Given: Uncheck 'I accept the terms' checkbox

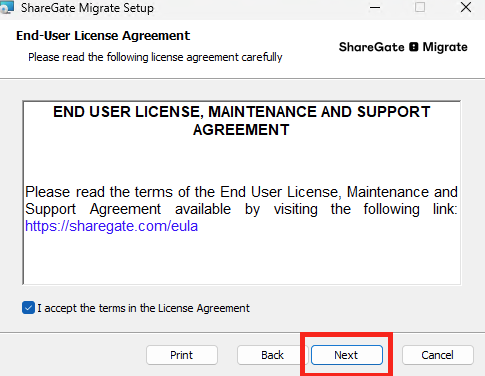Looking at the screenshot, I should coord(28,308).
